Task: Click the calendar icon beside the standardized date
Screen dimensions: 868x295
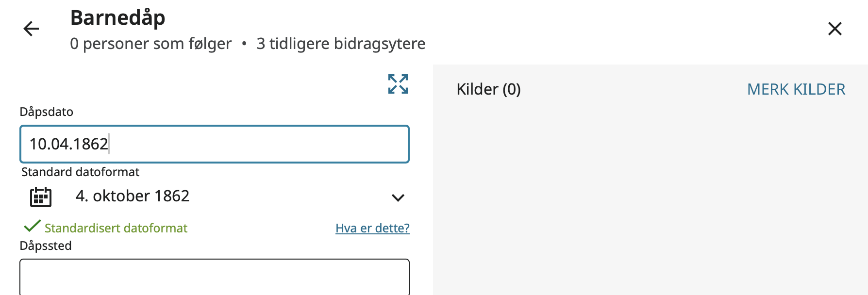Action: [x=41, y=197]
